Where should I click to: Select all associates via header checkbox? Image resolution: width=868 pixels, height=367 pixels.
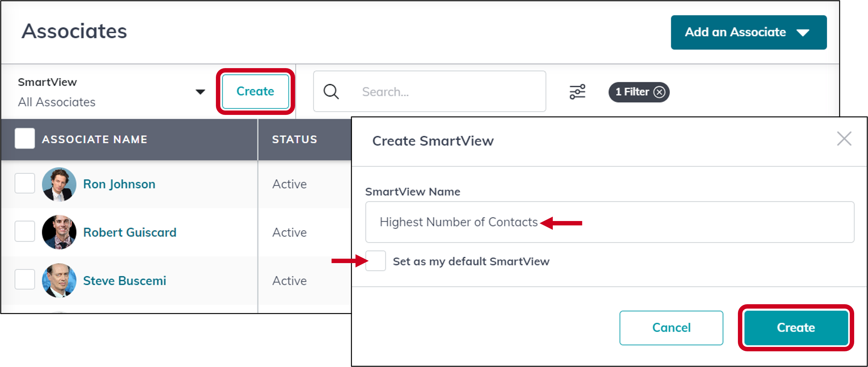25,138
